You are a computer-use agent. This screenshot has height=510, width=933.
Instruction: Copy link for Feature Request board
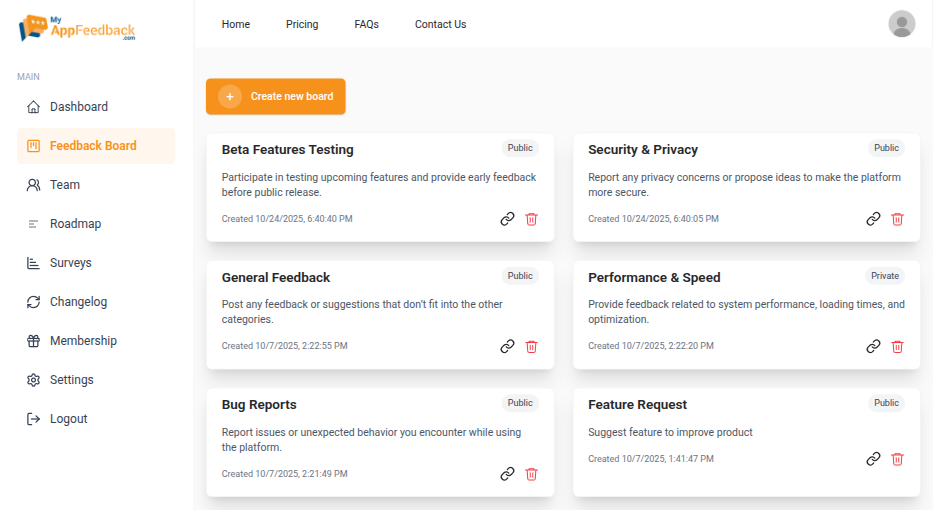[873, 459]
